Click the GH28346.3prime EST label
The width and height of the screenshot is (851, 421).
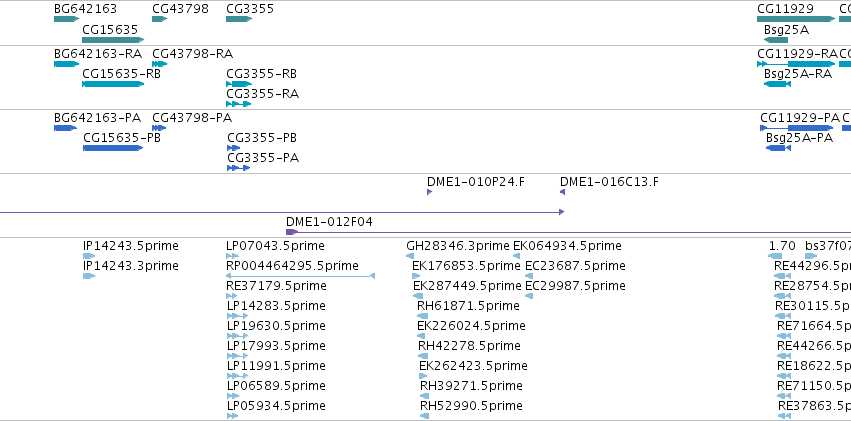(x=458, y=246)
